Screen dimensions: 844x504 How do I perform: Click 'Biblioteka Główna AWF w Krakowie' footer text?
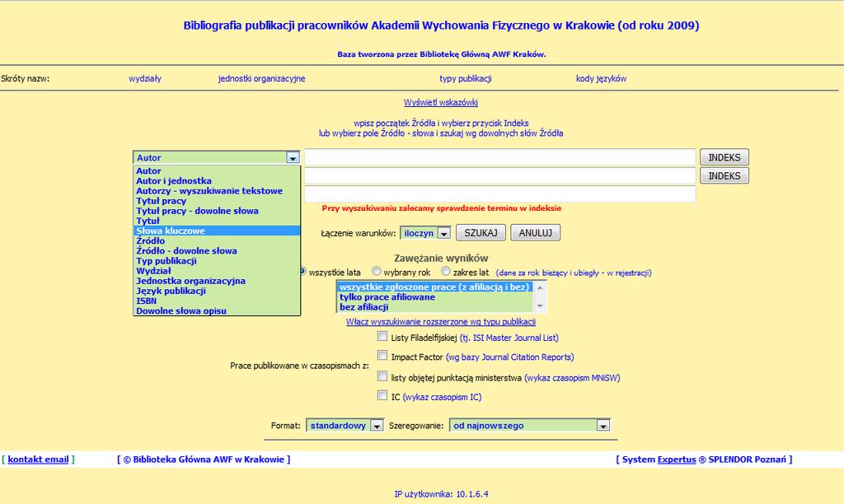209,460
